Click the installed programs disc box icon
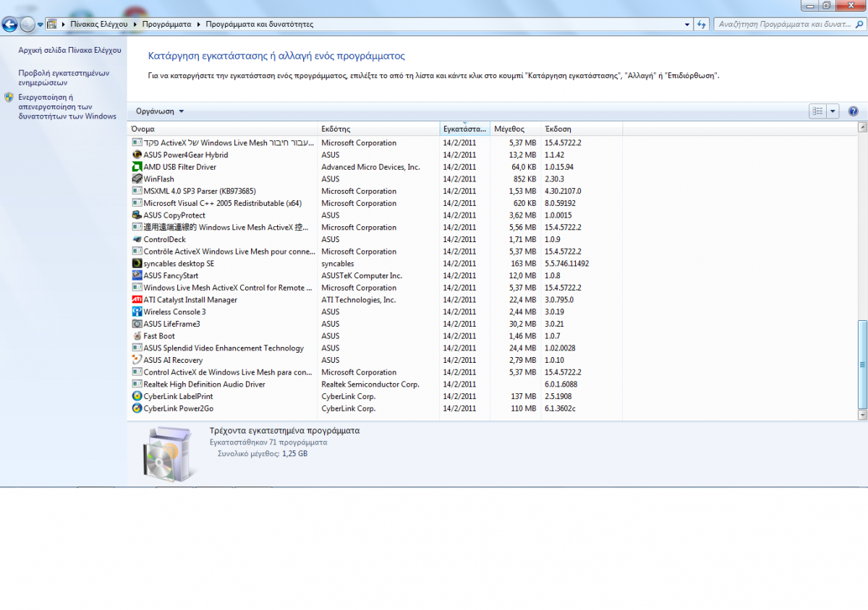This screenshot has height=610, width=868. tap(169, 455)
